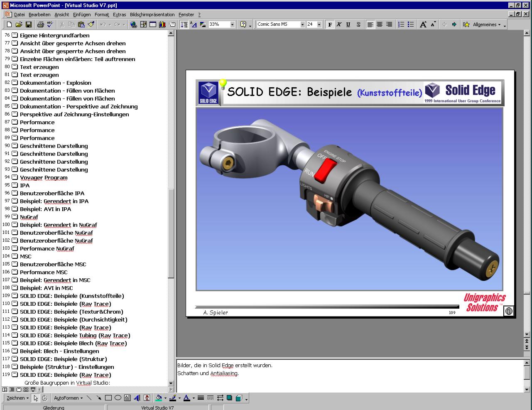Open the Extras menu
532x410 pixels.
(x=119, y=15)
